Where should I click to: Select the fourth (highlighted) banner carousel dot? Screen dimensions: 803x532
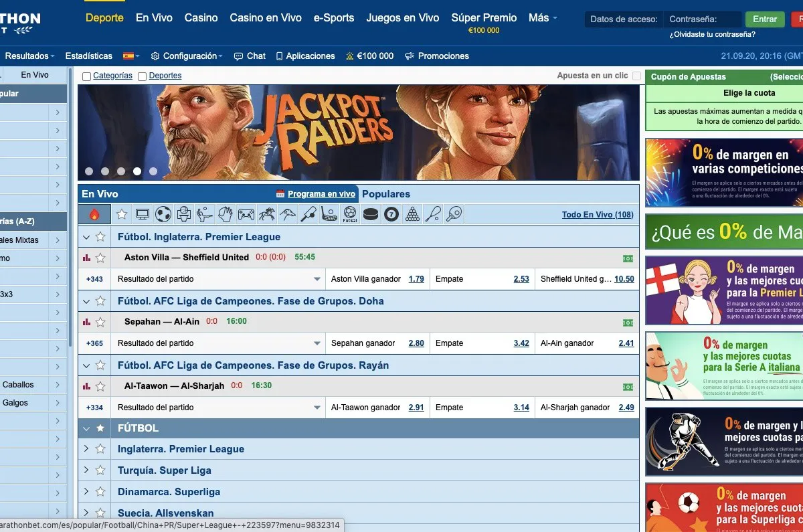[137, 171]
